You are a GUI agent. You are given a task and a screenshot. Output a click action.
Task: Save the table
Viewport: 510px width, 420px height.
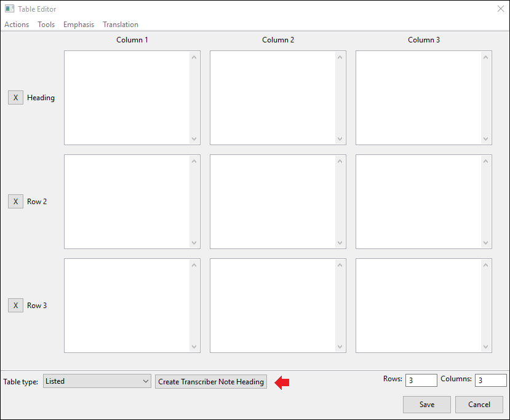pyautogui.click(x=427, y=405)
